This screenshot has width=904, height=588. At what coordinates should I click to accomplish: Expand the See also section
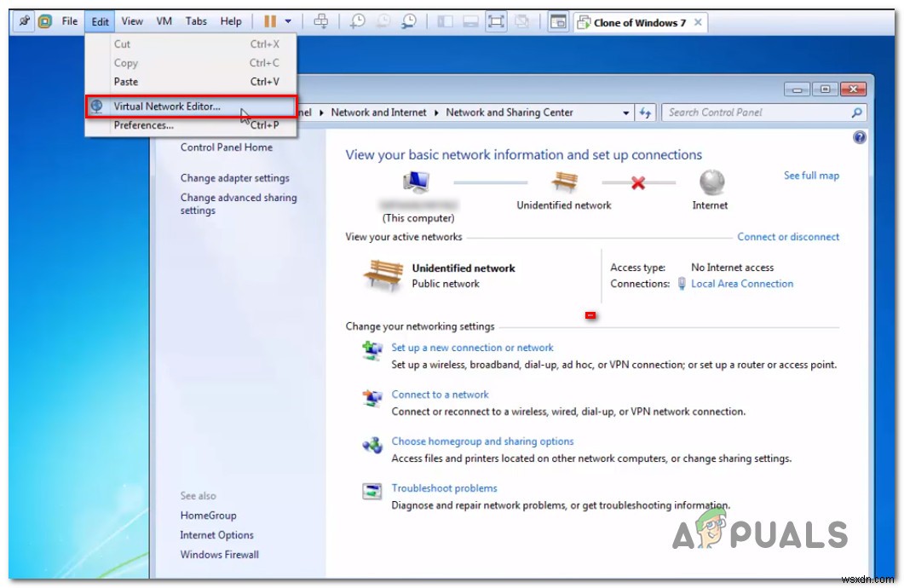(x=198, y=495)
